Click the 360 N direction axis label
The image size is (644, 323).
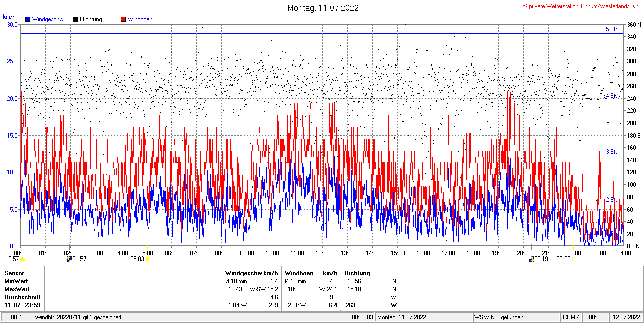(634, 24)
